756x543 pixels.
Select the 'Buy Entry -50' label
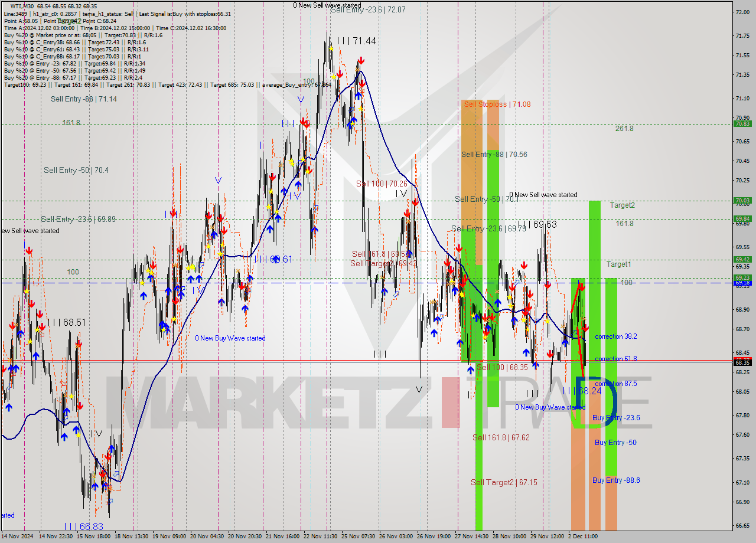[x=615, y=443]
